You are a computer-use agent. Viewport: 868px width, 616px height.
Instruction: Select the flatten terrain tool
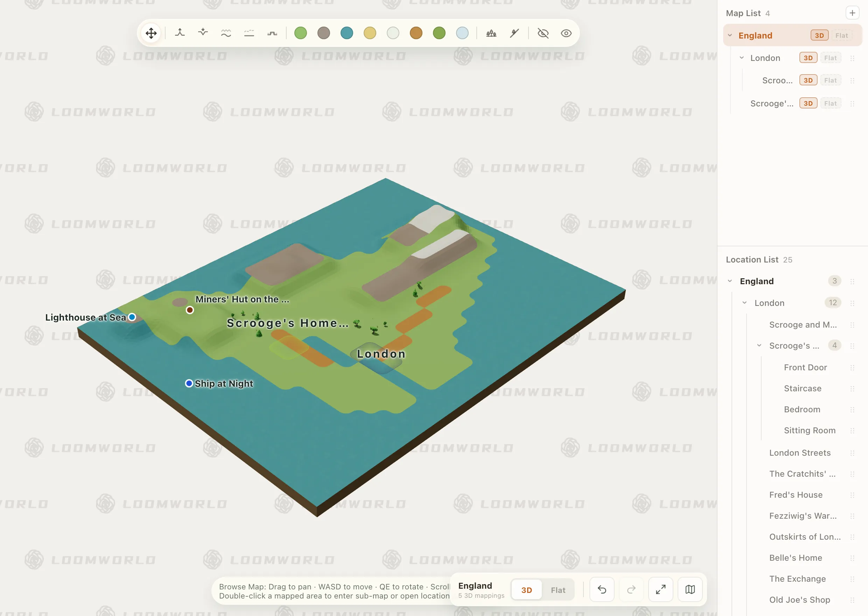tap(249, 33)
